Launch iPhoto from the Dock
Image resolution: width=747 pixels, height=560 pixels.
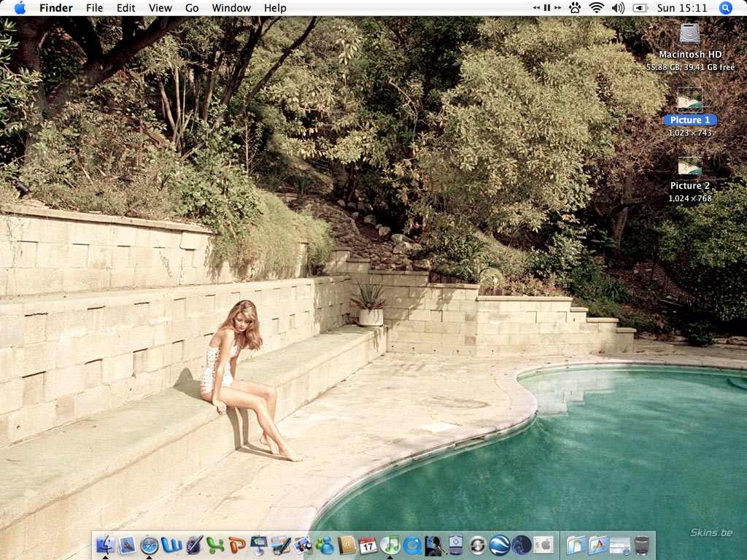pyautogui.click(x=303, y=545)
